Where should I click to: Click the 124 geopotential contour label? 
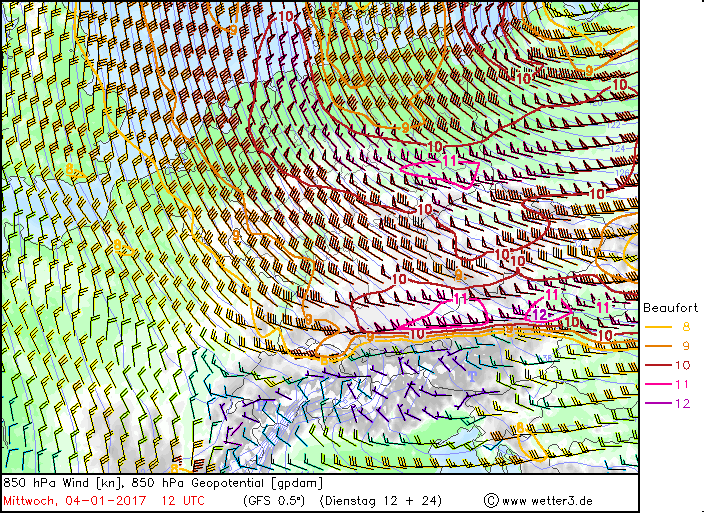tap(618, 149)
